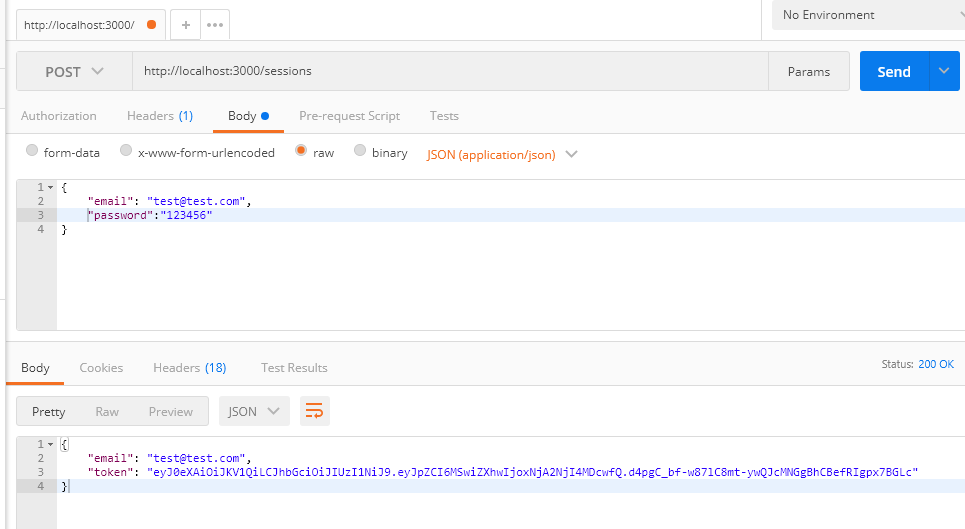The width and height of the screenshot is (965, 529).
Task: Select the form-data radio button
Action: (32, 150)
